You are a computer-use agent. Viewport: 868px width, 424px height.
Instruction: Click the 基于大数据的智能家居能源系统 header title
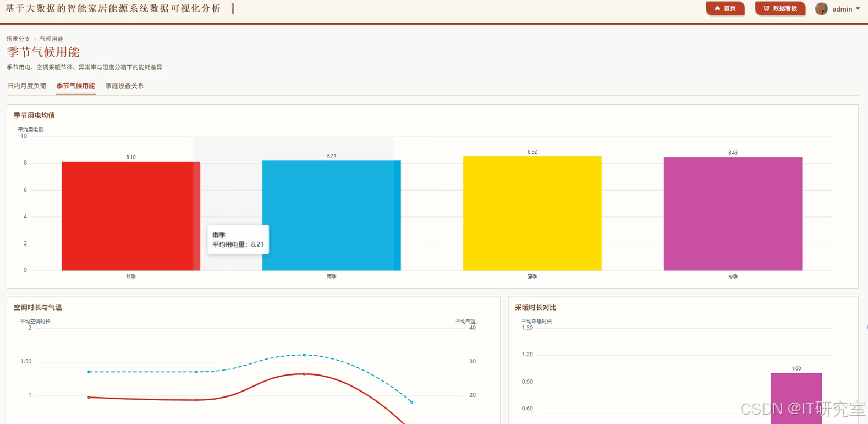[113, 8]
